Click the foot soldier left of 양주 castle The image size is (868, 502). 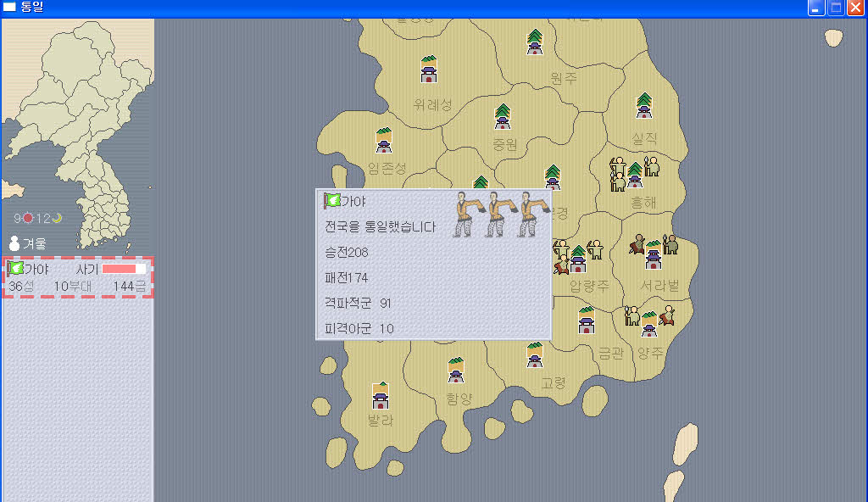(632, 315)
